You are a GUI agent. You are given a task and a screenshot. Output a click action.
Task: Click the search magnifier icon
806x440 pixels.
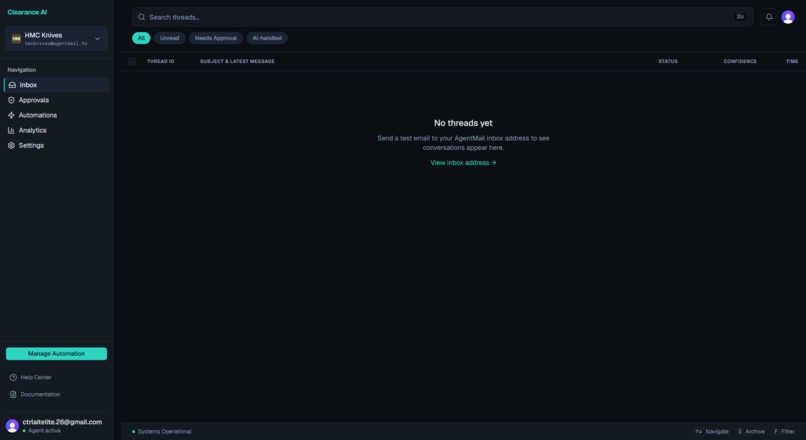tap(141, 17)
